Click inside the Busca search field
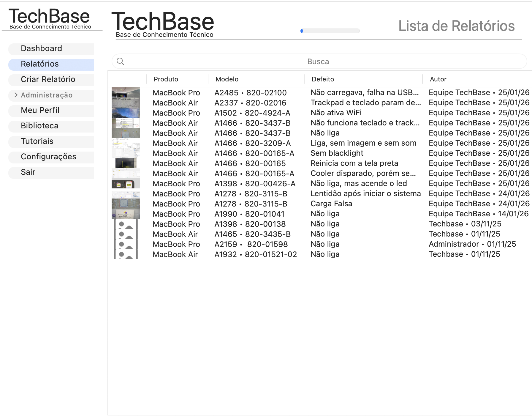 pos(318,61)
